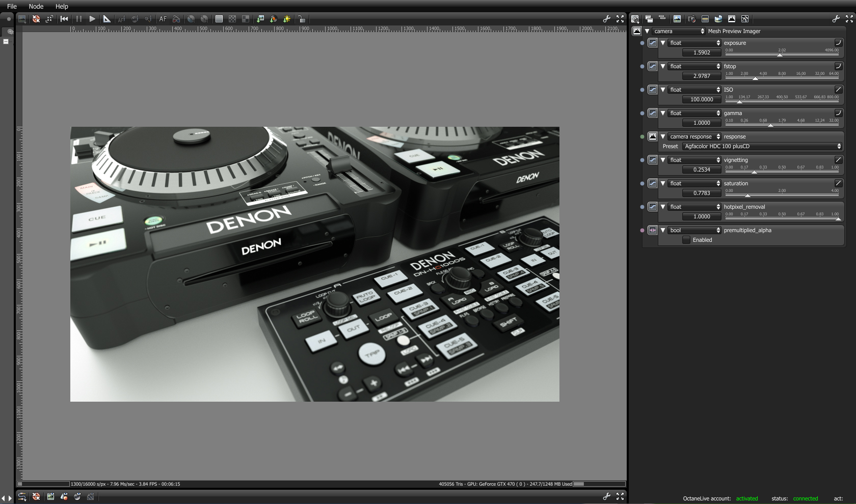Pause the render
856x504 pixels.
coord(78,19)
